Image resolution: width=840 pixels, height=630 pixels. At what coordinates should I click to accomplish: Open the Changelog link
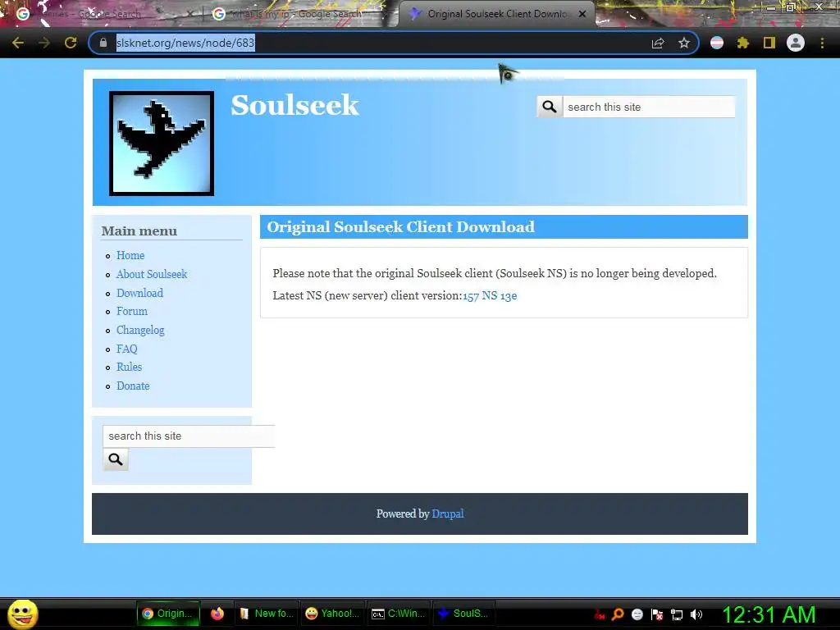coord(140,330)
